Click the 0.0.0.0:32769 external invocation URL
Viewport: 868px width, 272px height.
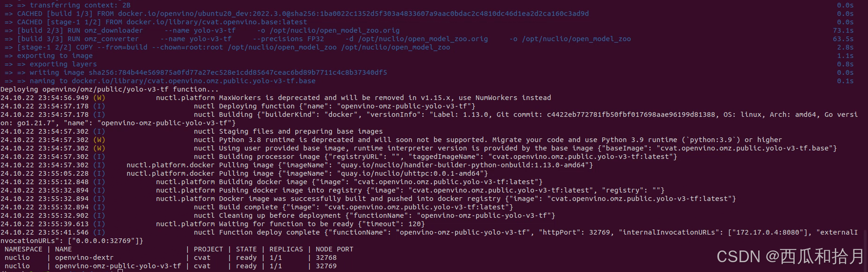(103, 241)
